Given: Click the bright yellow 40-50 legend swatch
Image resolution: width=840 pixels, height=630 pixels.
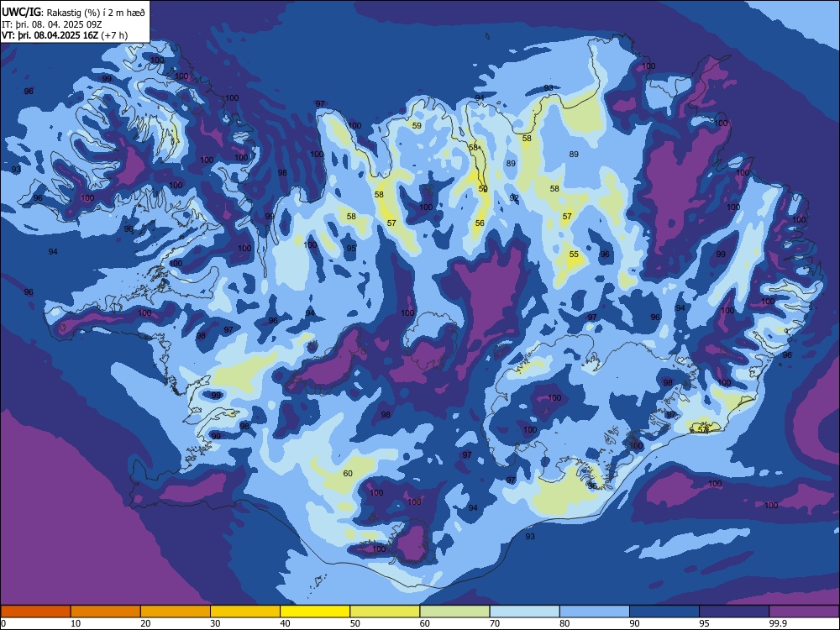Looking at the screenshot, I should pyautogui.click(x=315, y=612).
